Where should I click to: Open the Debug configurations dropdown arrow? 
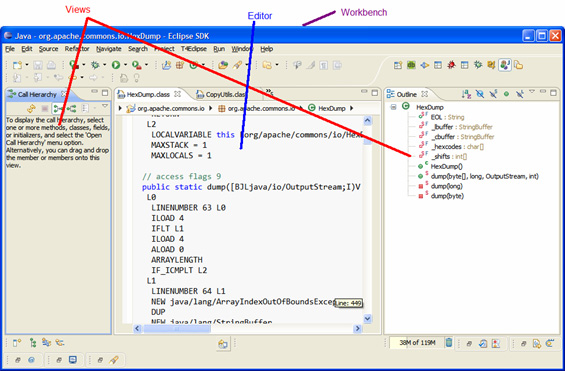[104, 65]
